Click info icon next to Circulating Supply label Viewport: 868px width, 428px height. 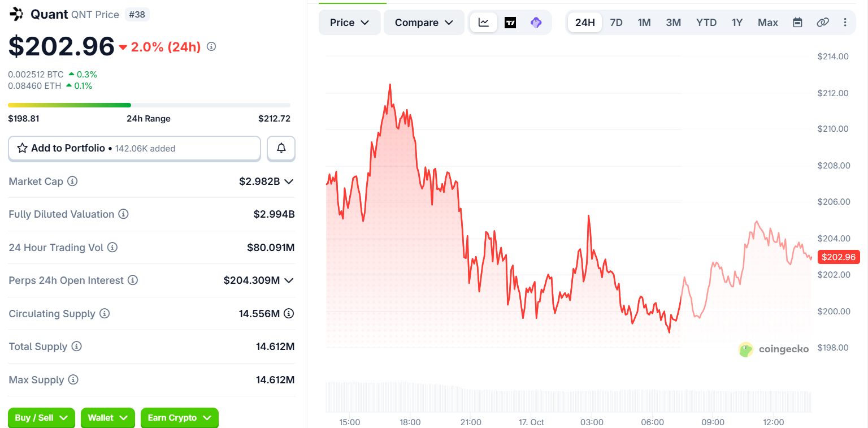(105, 313)
